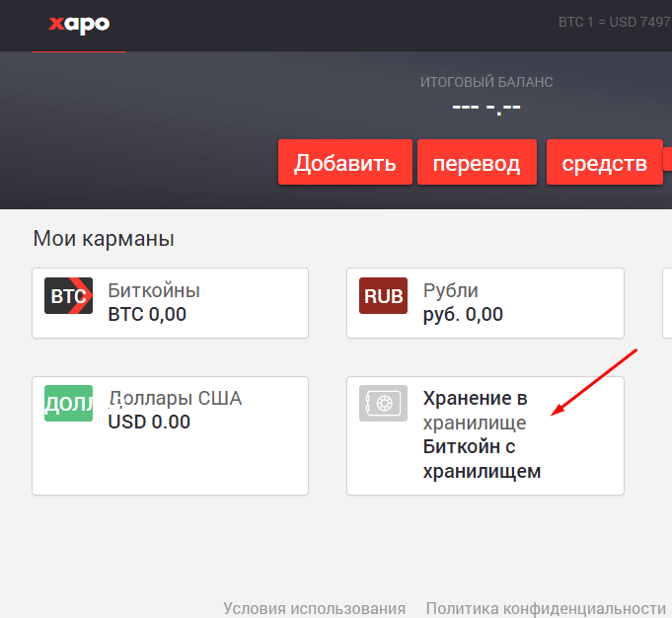672x618 pixels.
Task: Click the Биткойн с хранилищем text
Action: [x=482, y=459]
